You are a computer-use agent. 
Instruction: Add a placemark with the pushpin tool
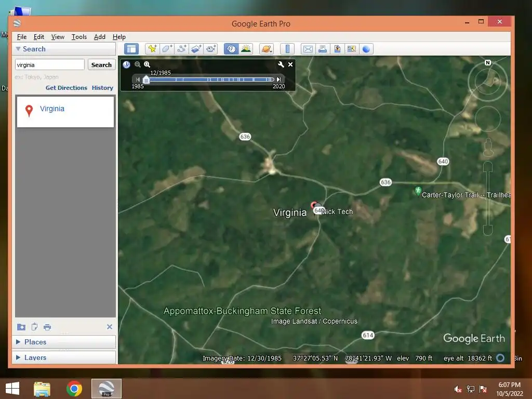(152, 49)
